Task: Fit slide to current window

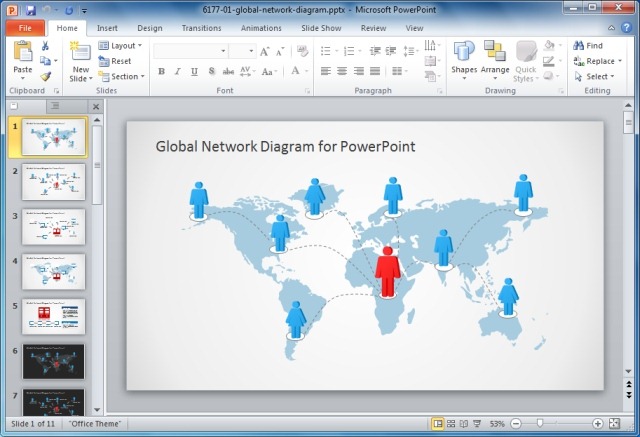Action: [x=614, y=424]
